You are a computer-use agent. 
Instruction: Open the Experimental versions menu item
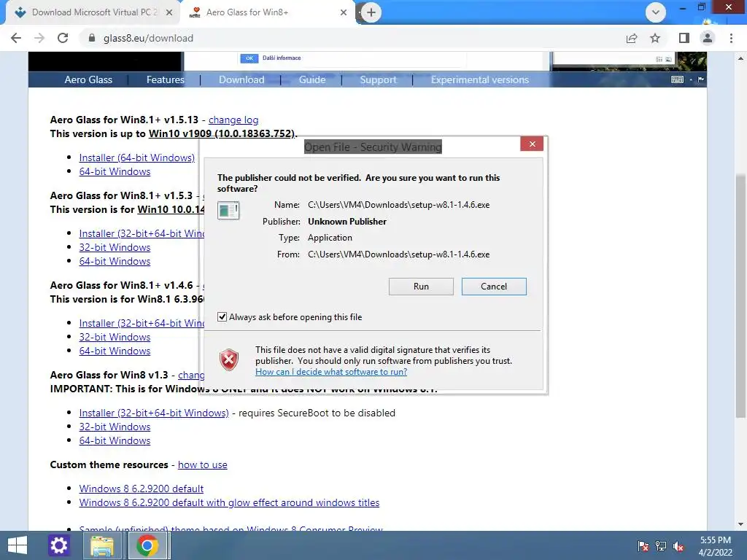point(480,79)
